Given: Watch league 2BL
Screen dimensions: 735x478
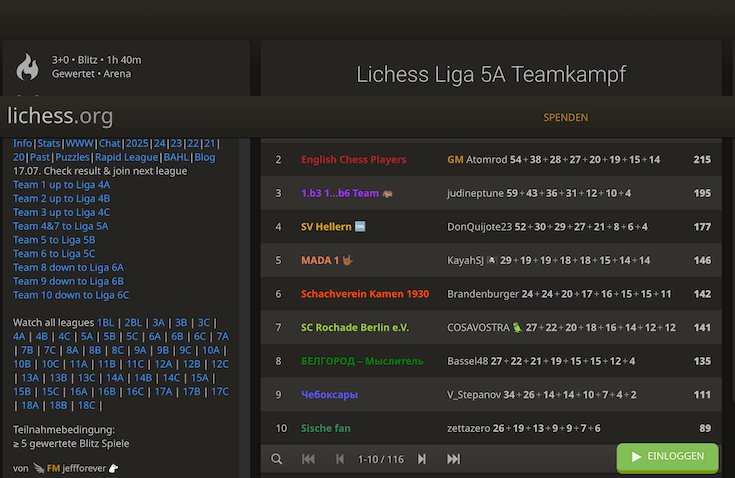Looking at the screenshot, I should click(133, 323).
